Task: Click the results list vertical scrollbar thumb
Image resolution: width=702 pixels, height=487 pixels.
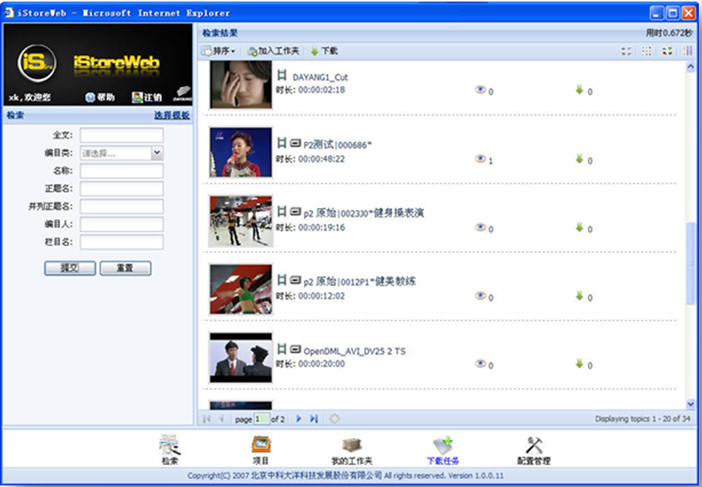Action: pyautogui.click(x=690, y=264)
